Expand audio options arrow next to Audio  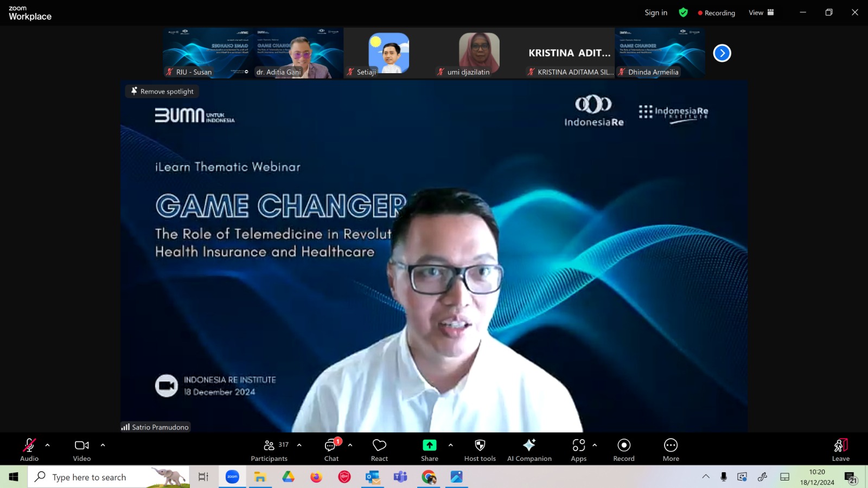pyautogui.click(x=48, y=445)
